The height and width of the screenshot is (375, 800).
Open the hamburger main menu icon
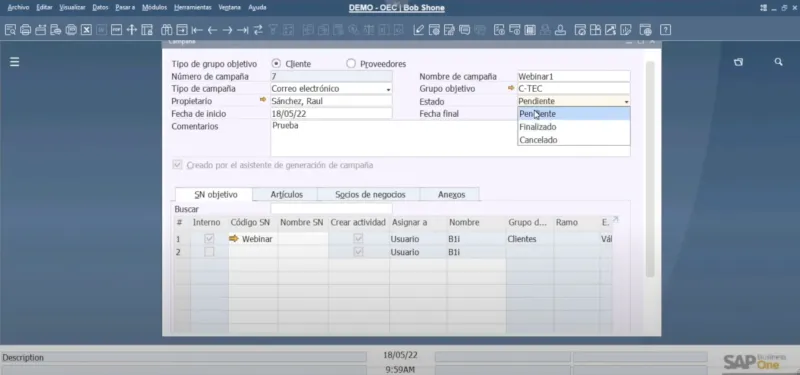click(15, 62)
